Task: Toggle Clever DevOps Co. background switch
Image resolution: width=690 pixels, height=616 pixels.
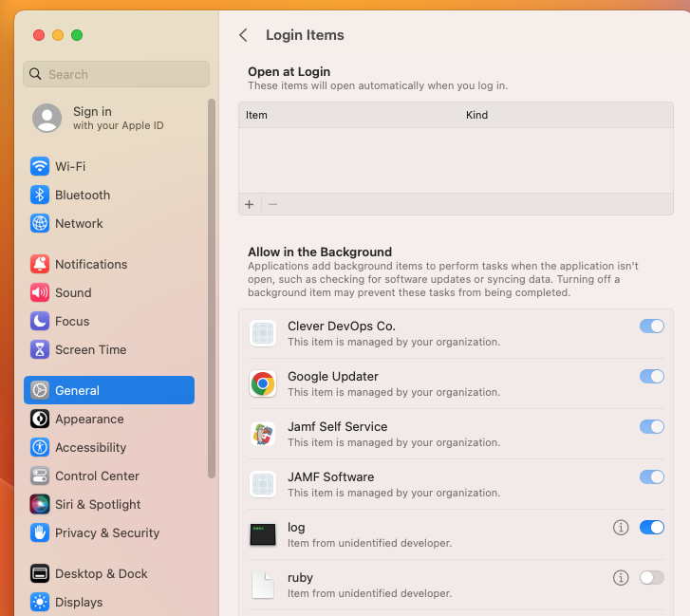Action: [652, 327]
